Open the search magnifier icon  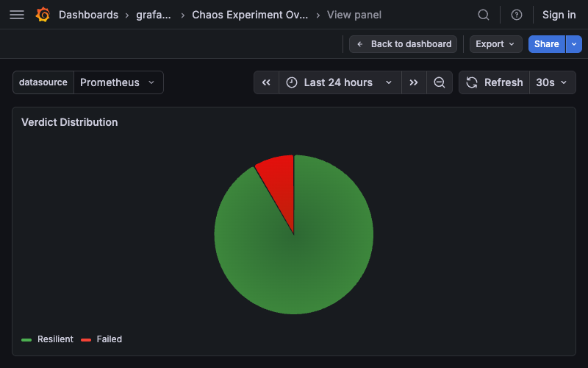click(x=484, y=15)
